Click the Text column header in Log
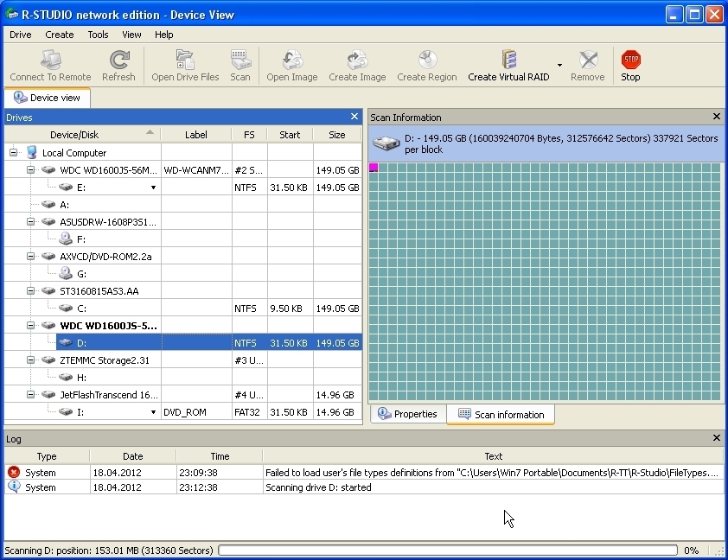 click(493, 456)
